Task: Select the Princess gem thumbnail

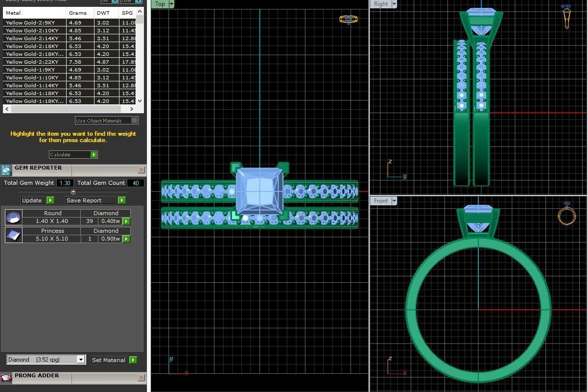Action: (14, 235)
